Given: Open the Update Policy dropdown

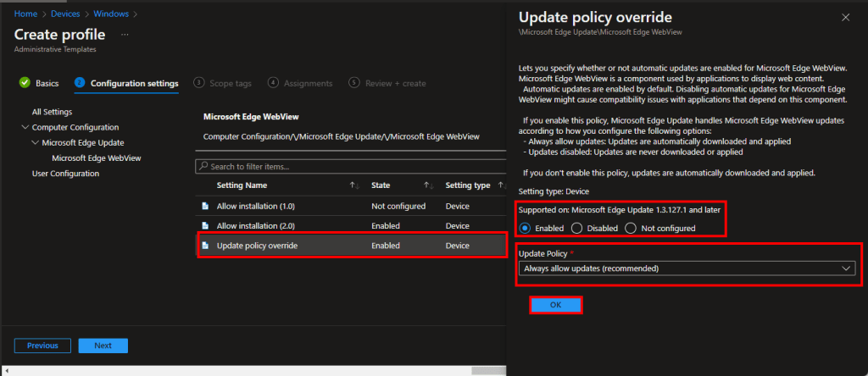Looking at the screenshot, I should pyautogui.click(x=686, y=268).
